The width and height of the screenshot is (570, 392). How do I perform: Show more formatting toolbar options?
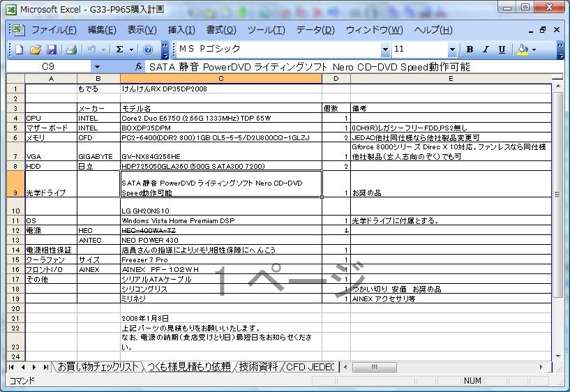click(560, 50)
